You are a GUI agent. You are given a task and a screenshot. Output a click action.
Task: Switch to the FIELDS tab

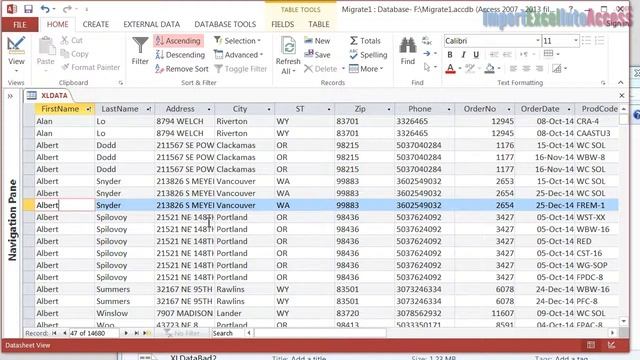click(282, 24)
